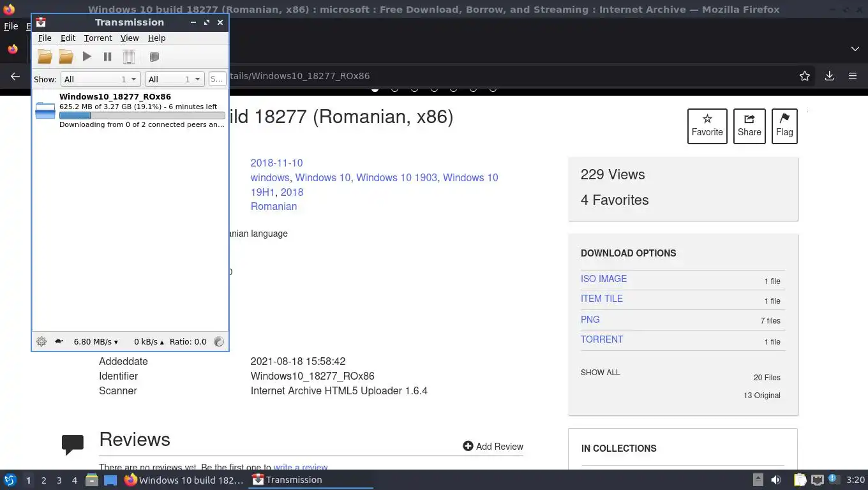This screenshot has height=490, width=868.
Task: Select the Windows10_18277_ROx86 torrent name
Action: (x=115, y=97)
